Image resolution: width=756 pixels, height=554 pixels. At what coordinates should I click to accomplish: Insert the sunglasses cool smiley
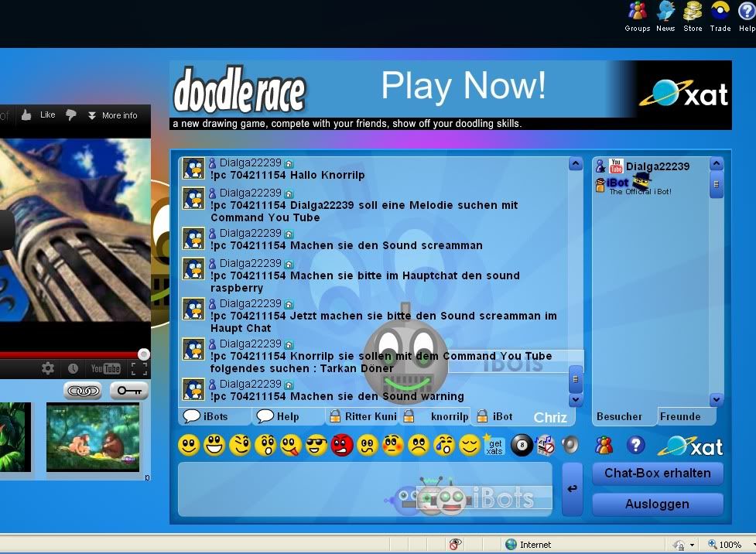(316, 445)
